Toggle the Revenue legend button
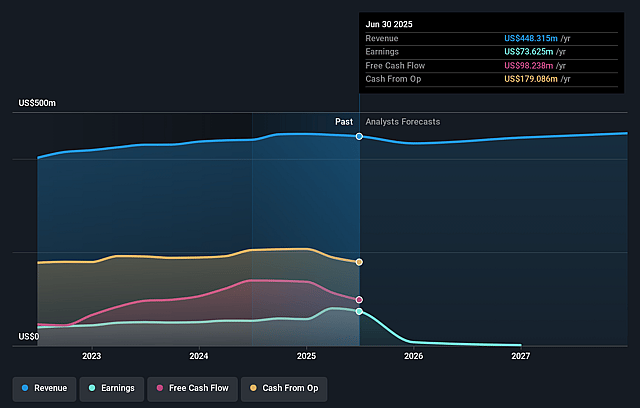This screenshot has height=408, width=640. coord(44,388)
